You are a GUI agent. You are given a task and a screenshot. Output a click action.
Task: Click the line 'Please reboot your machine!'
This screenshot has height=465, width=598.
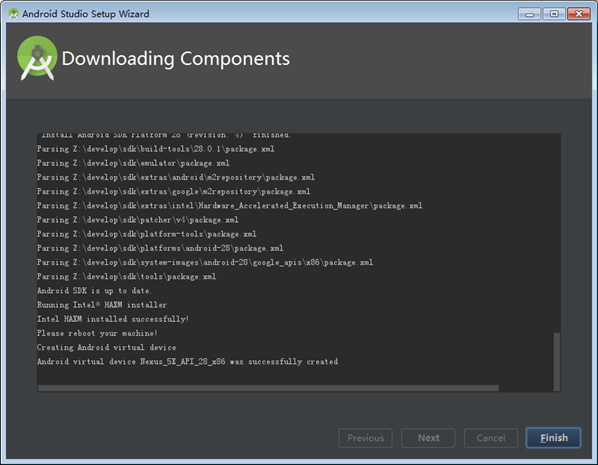coord(97,333)
